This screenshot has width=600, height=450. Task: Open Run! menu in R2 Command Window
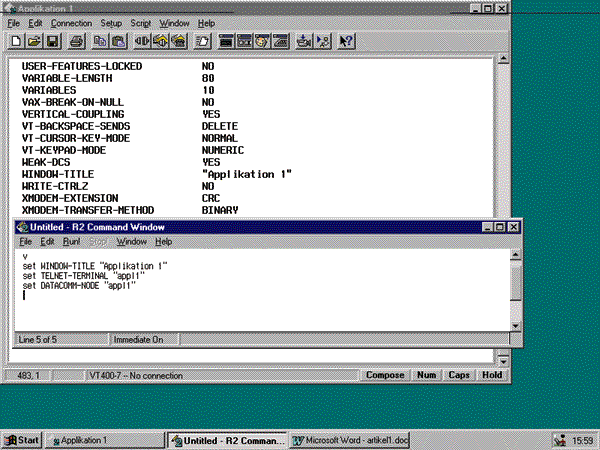click(72, 242)
